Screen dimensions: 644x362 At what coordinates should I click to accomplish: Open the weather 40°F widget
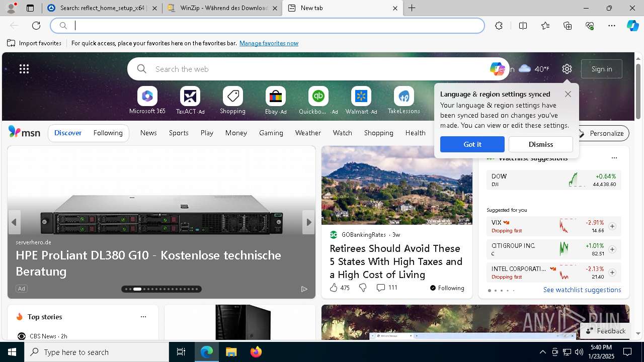(534, 69)
